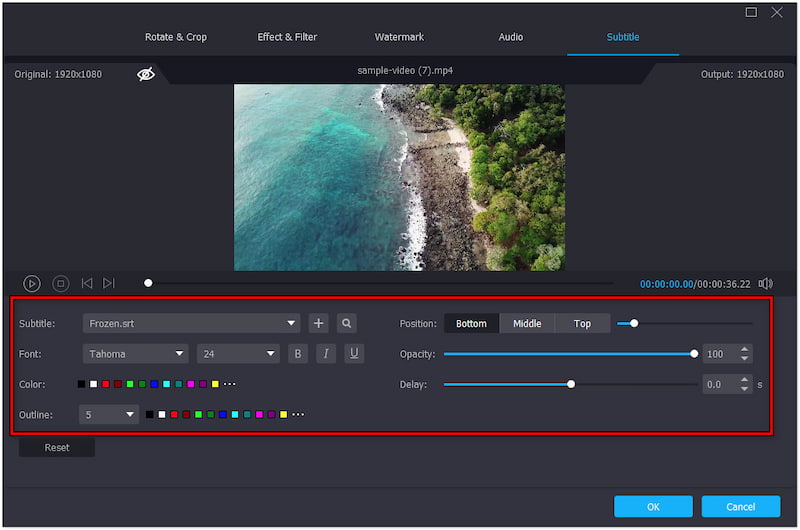Open the font size 24 dropdown
The height and width of the screenshot is (530, 800).
[x=271, y=353]
